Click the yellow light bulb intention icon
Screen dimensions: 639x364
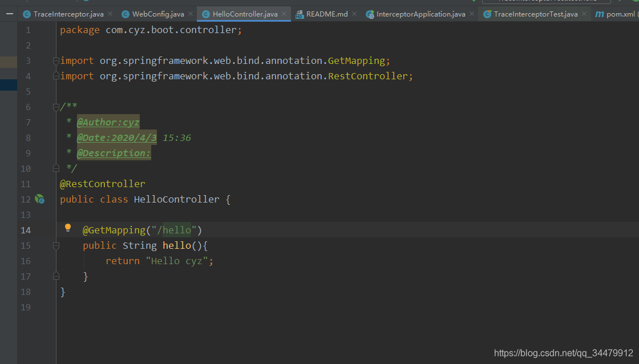68,228
